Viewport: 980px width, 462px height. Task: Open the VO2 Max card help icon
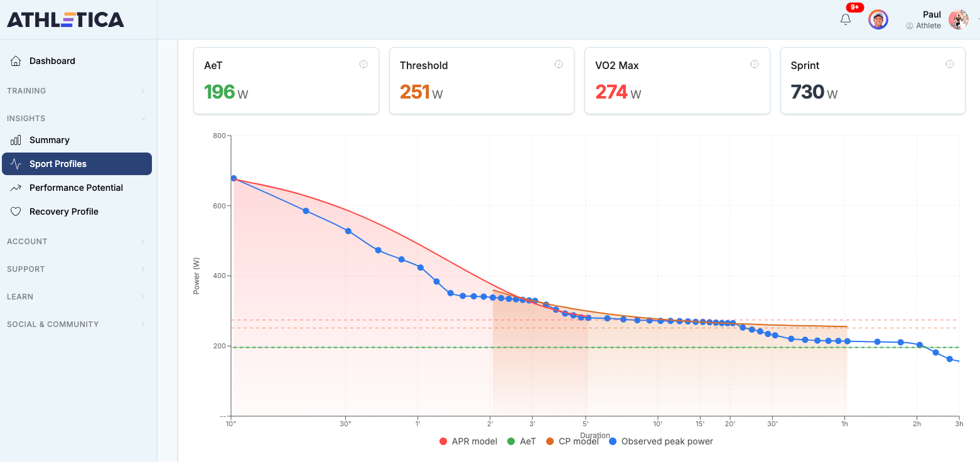pyautogui.click(x=754, y=64)
